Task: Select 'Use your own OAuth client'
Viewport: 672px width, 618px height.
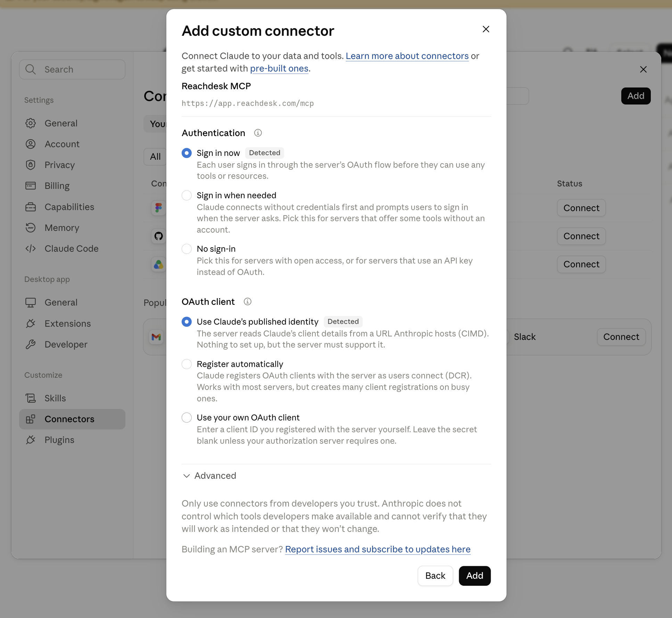Action: coord(187,418)
